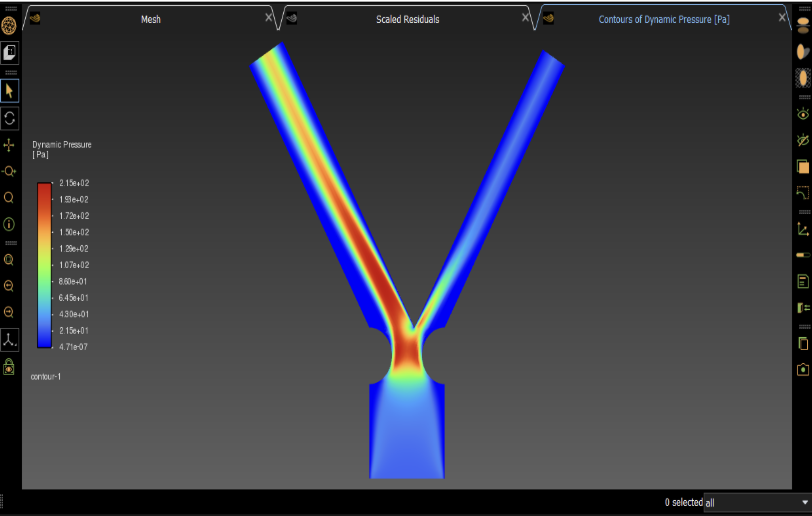Open the 'all' selection filter dropdown
The width and height of the screenshot is (812, 516).
(x=757, y=503)
